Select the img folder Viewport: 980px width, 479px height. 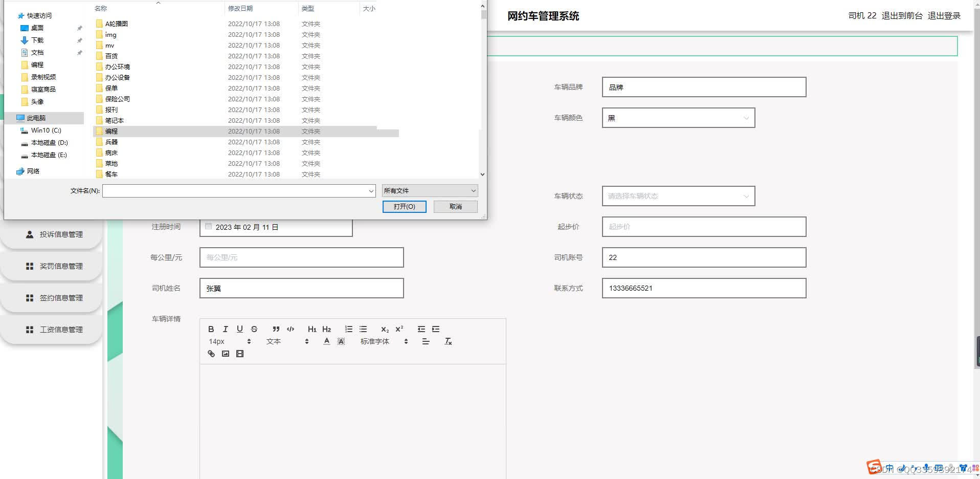(x=110, y=35)
